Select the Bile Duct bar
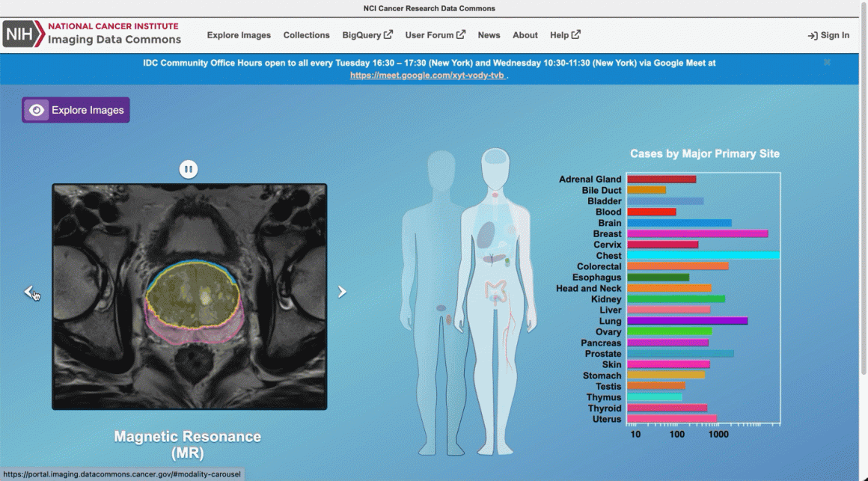 (646, 191)
